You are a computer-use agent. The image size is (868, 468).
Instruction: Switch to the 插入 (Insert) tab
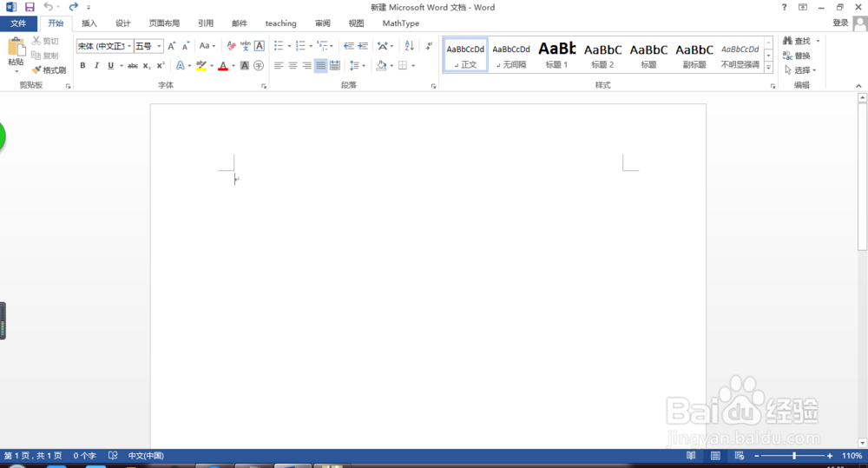point(89,23)
